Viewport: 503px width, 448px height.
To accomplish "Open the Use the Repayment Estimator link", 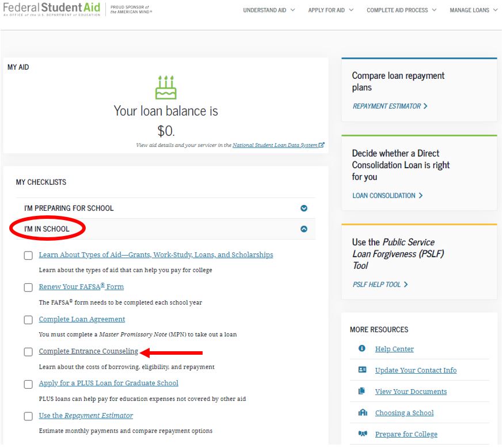I will (x=86, y=416).
